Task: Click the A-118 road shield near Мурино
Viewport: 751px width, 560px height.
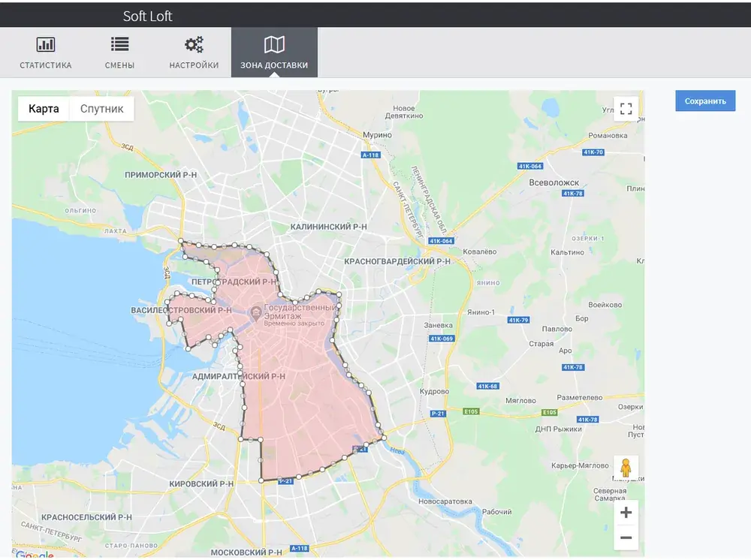Action: point(371,155)
